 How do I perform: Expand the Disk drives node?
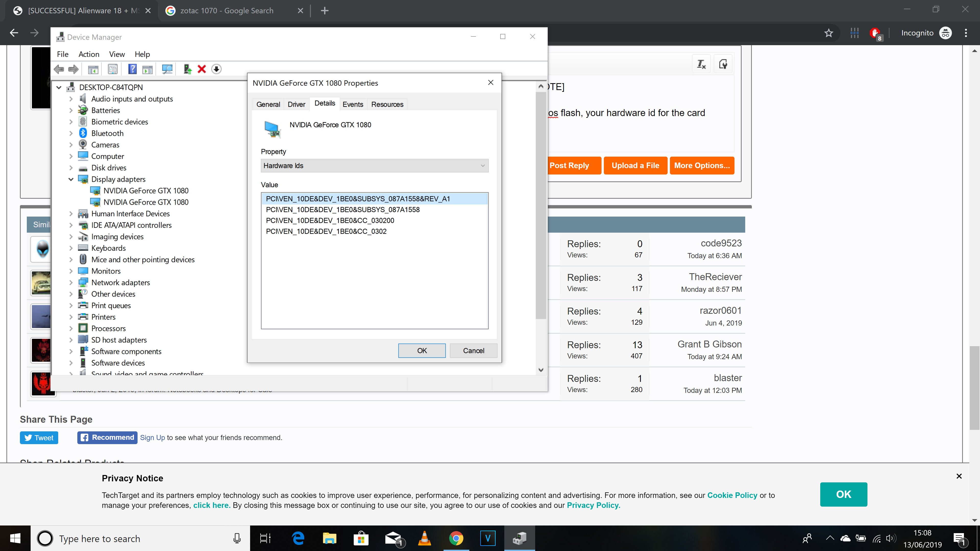pyautogui.click(x=71, y=168)
